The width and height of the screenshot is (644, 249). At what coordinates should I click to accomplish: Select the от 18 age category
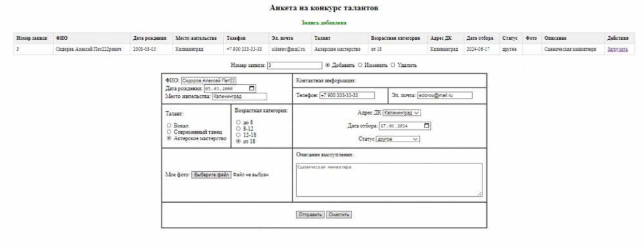(x=238, y=141)
